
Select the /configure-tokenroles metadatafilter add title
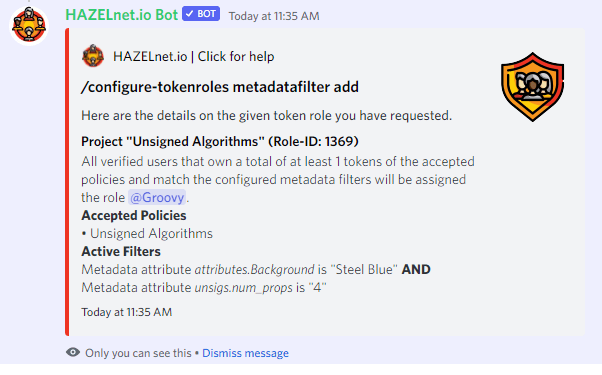[x=220, y=87]
